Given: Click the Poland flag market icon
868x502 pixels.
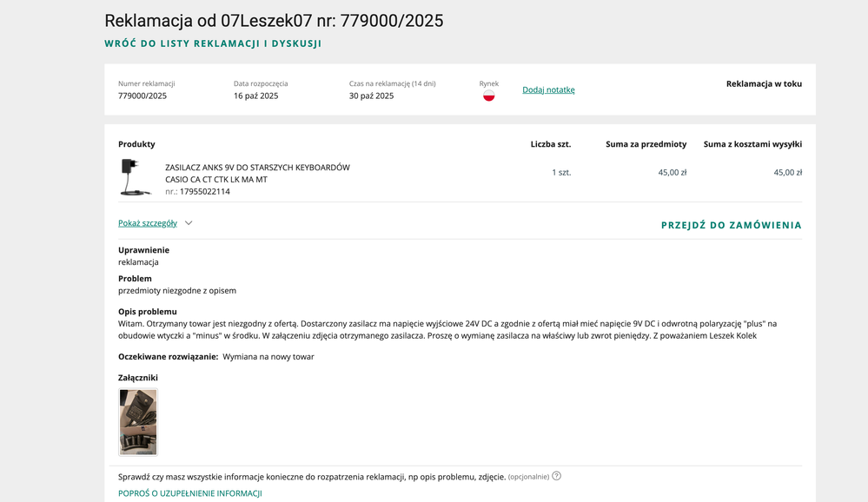Looking at the screenshot, I should 488,96.
